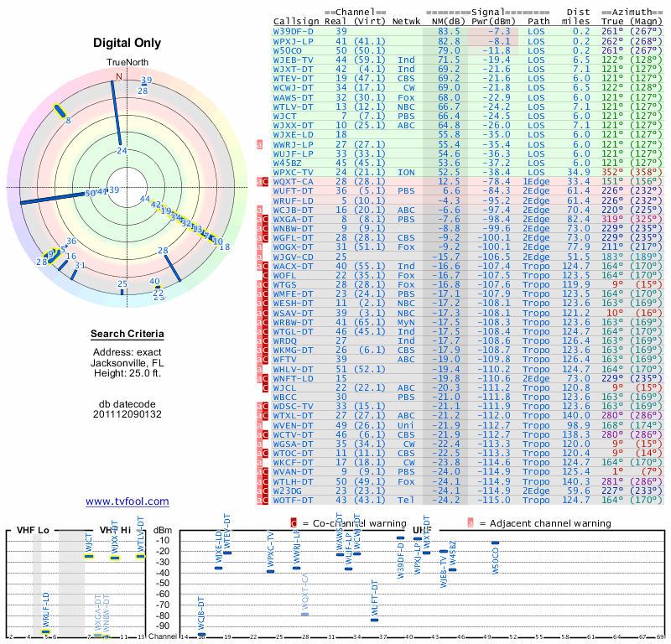Click the Height: 25.0 ft. text
This screenshot has width=671, height=644.
point(127,373)
